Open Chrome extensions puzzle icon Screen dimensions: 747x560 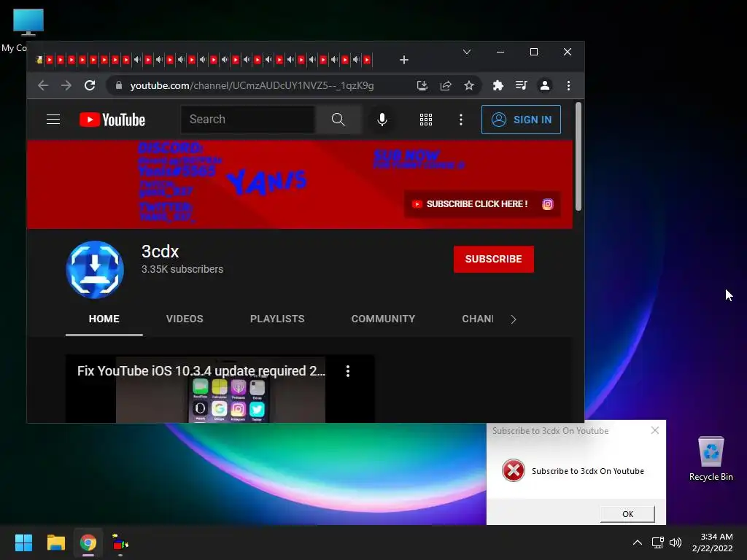click(498, 85)
